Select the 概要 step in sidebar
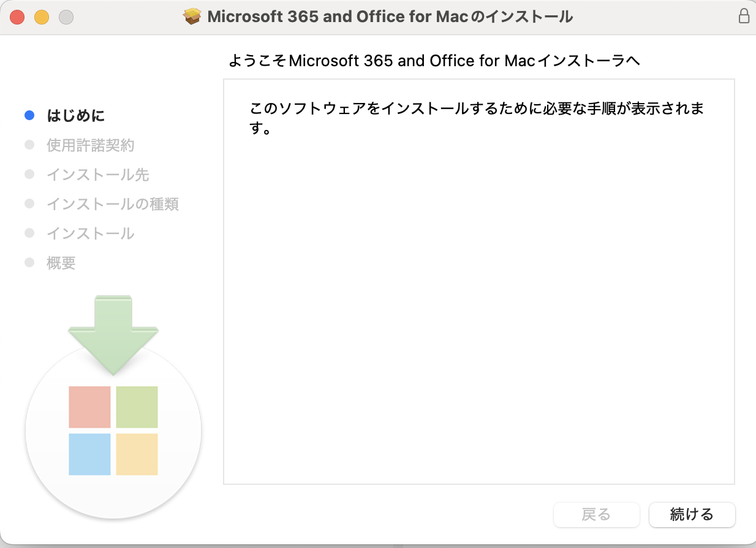 61,263
